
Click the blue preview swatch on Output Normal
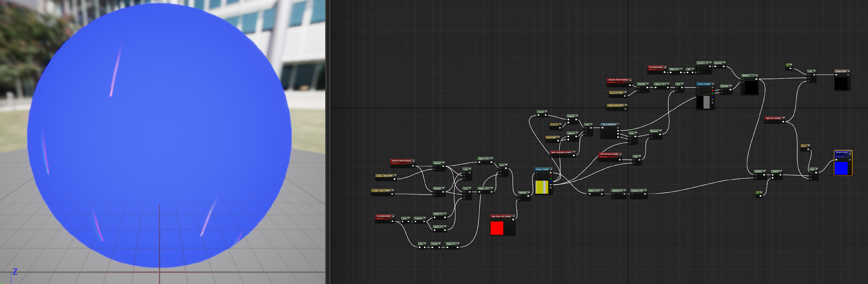coord(841,168)
